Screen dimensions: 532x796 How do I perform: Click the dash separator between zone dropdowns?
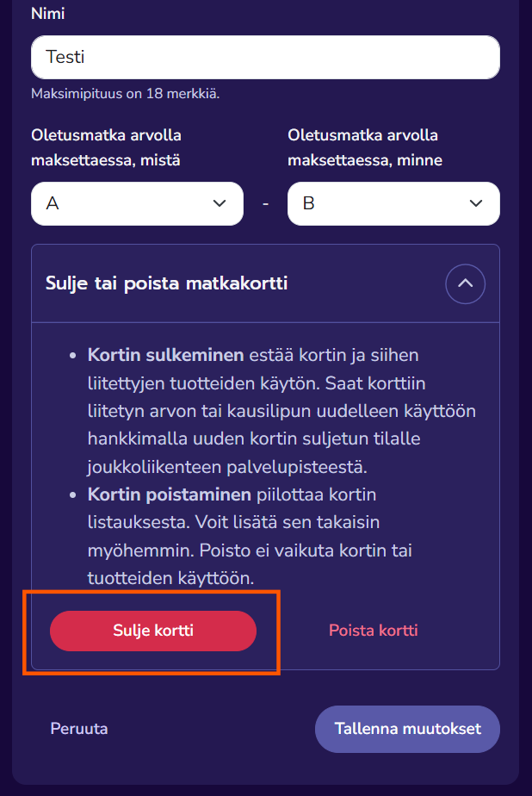click(x=265, y=203)
